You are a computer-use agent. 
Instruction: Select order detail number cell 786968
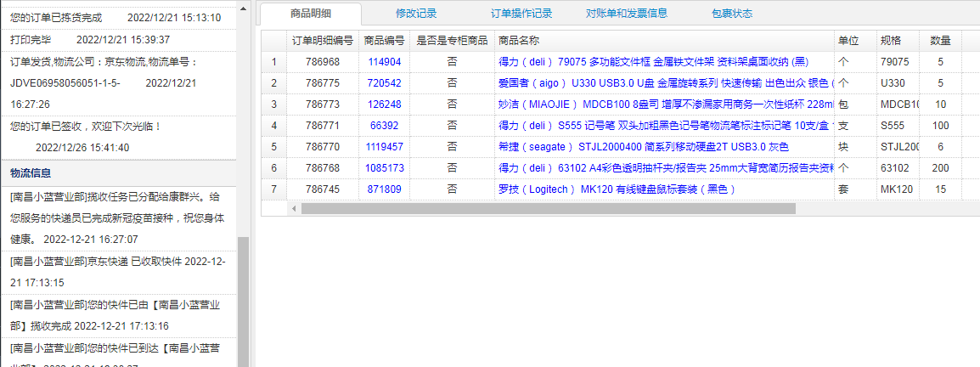[x=323, y=62]
